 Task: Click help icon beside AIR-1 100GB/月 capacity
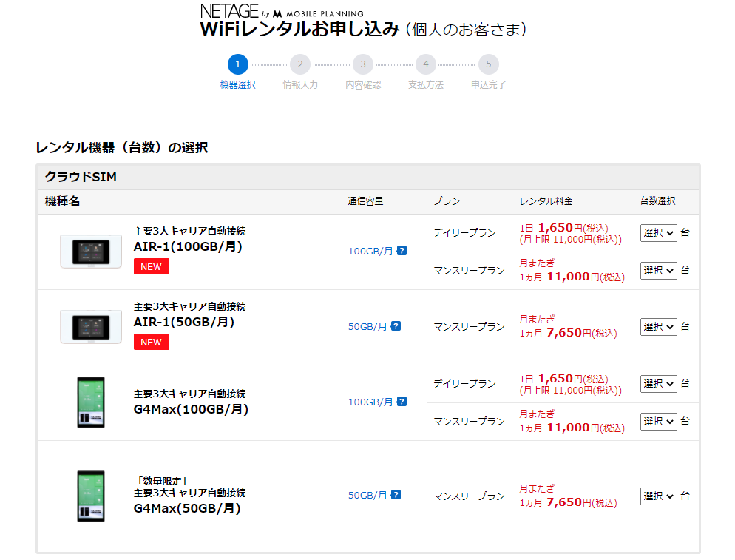pyautogui.click(x=402, y=251)
